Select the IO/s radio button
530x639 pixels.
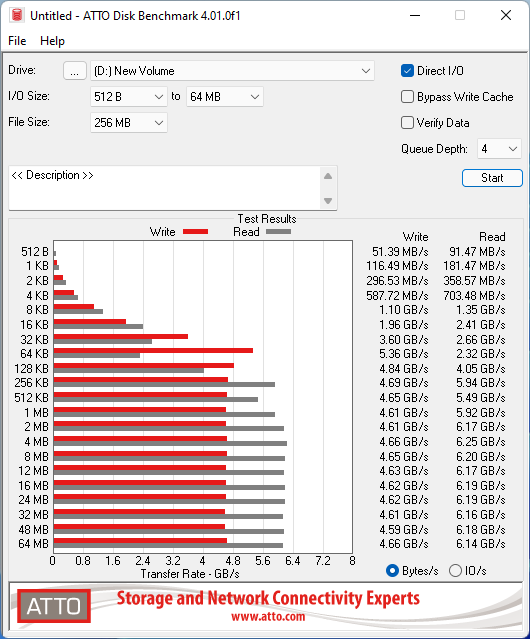point(455,571)
